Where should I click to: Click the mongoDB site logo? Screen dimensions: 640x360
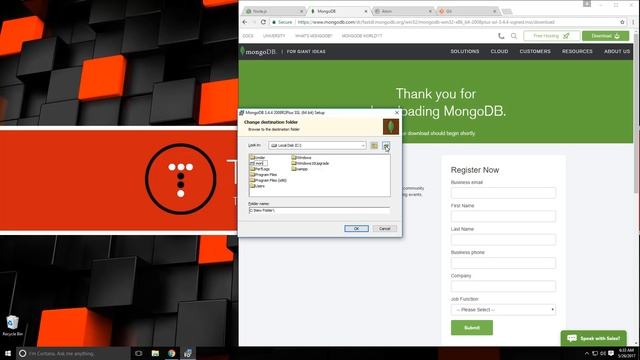[258, 51]
